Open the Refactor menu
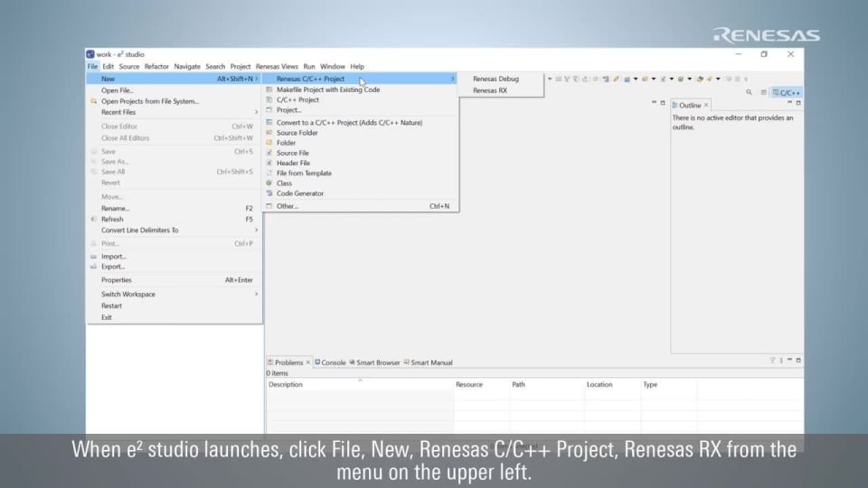The image size is (868, 488). pos(156,66)
